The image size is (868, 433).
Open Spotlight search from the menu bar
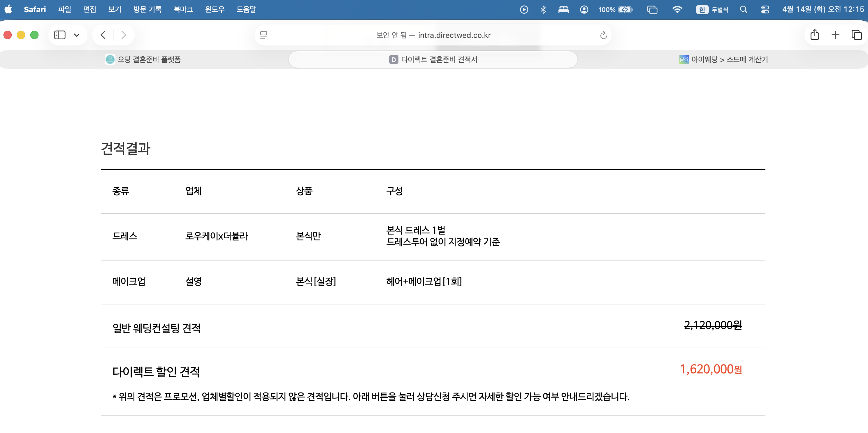(x=743, y=9)
